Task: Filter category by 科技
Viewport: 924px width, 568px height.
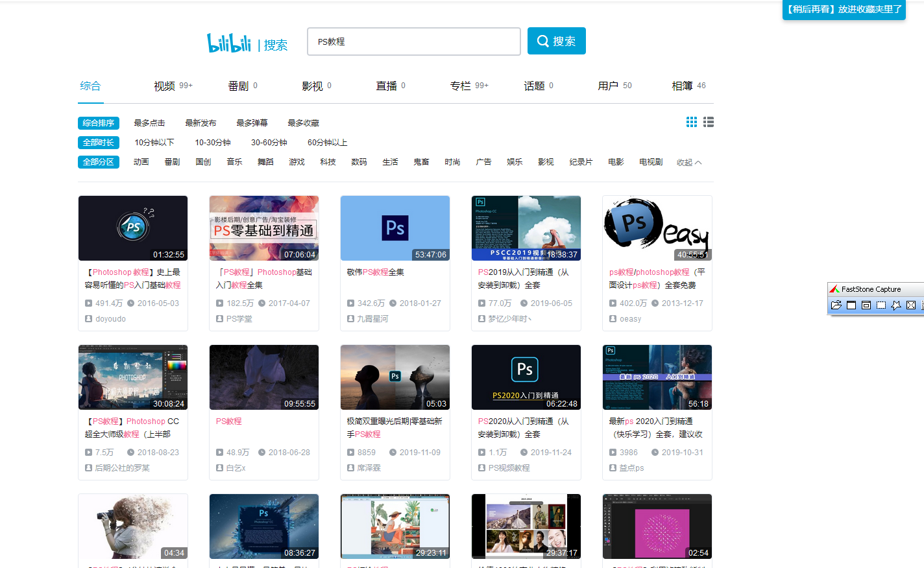Action: 328,161
